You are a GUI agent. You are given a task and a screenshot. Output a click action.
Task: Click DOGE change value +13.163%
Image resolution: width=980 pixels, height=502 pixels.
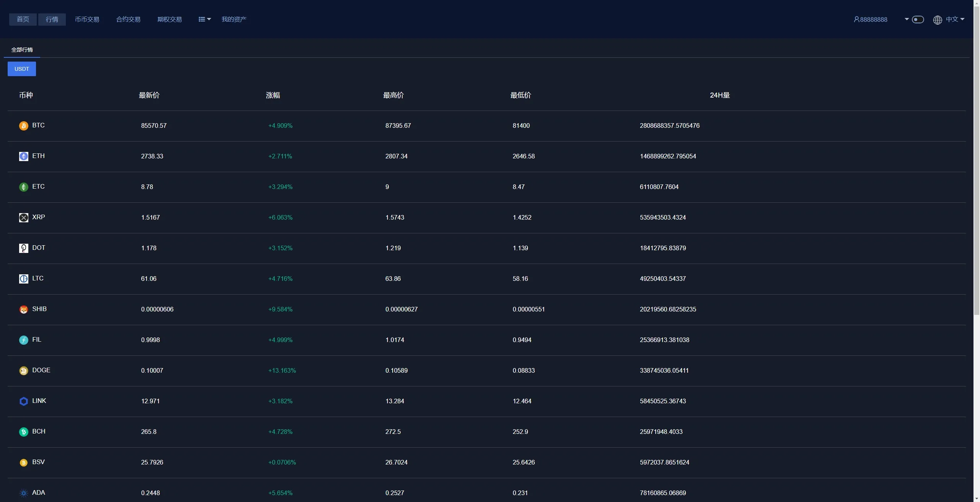click(x=282, y=371)
